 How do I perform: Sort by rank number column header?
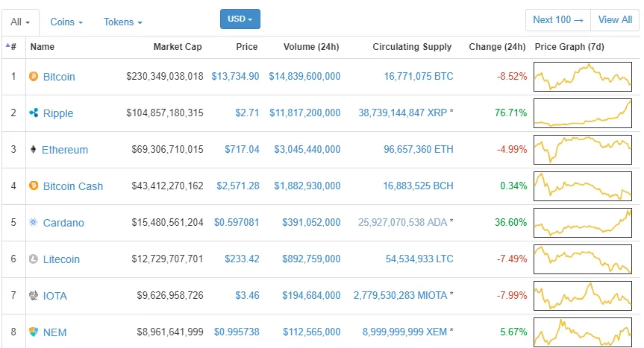11,47
